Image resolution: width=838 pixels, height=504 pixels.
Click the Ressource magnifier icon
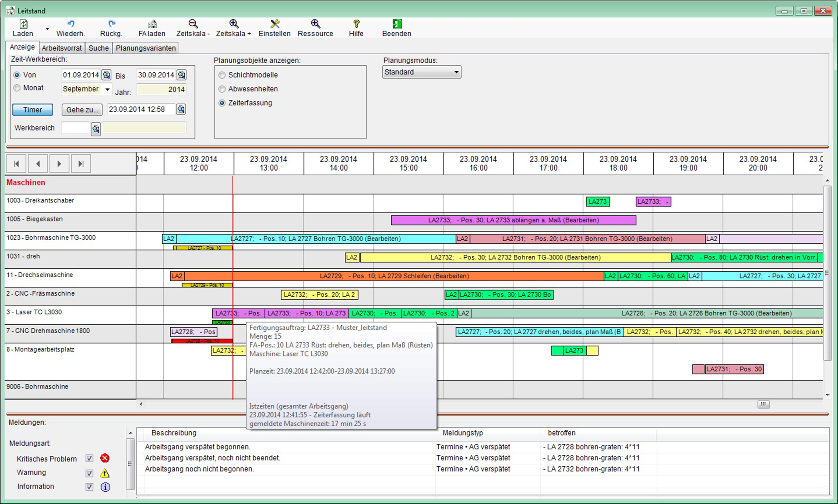pyautogui.click(x=316, y=24)
